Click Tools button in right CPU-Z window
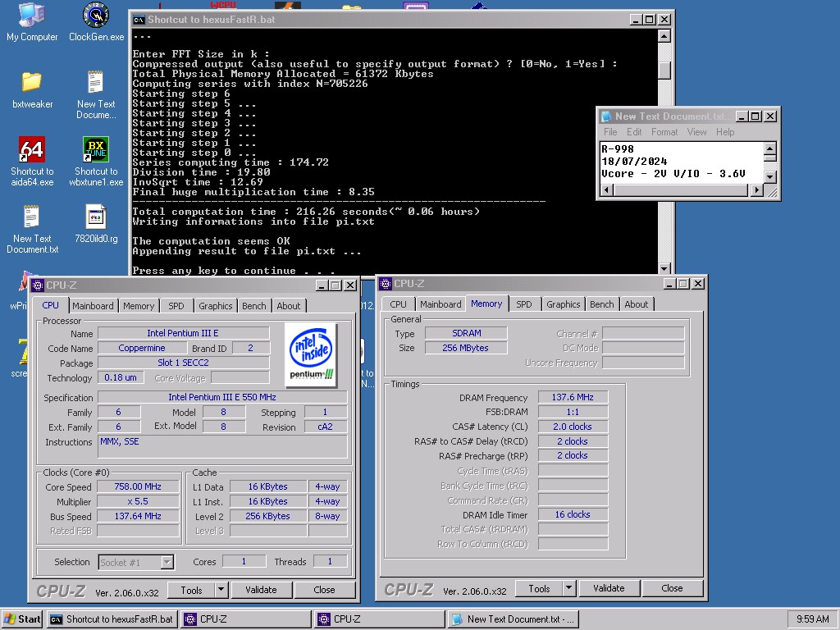 point(539,589)
